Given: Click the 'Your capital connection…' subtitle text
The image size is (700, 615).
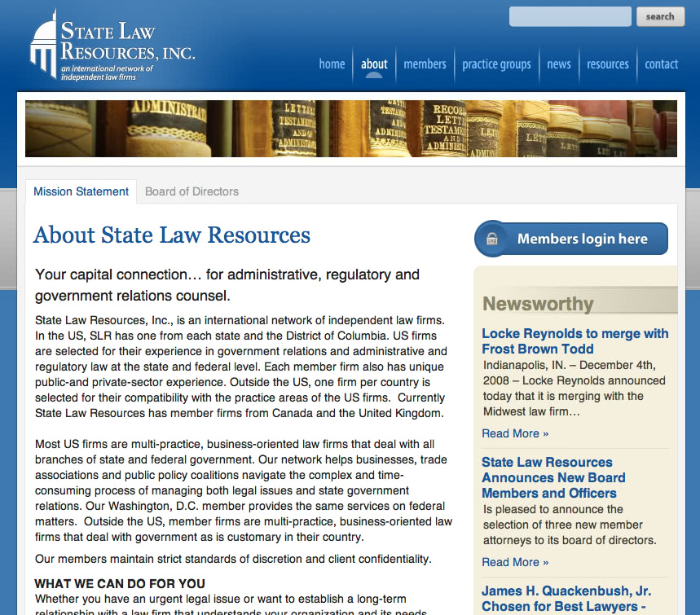Looking at the screenshot, I should [227, 285].
